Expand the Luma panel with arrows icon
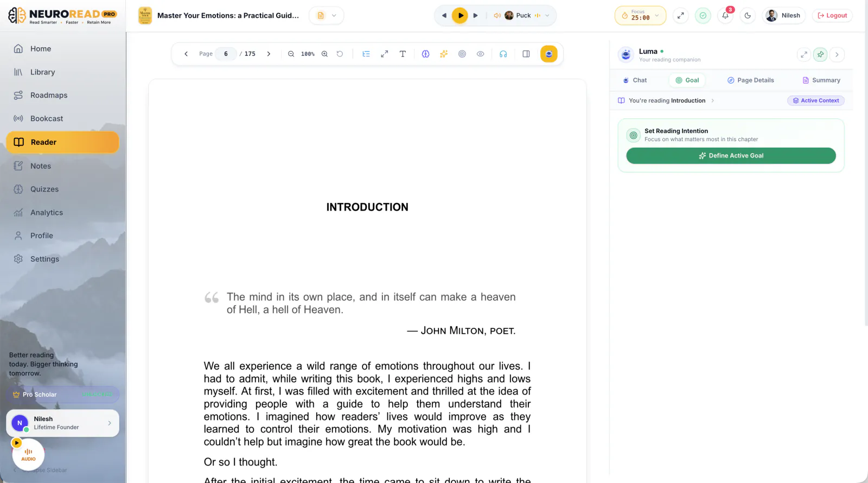Screen dimensions: 868x483 804,54
